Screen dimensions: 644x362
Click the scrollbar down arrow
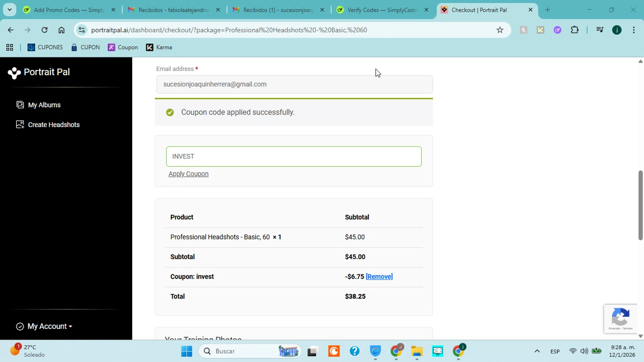coord(640,336)
